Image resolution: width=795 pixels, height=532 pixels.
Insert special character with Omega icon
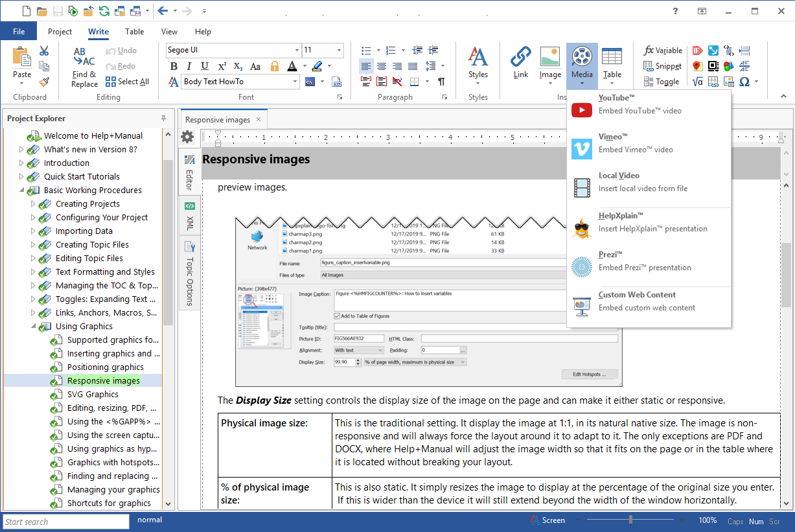(744, 82)
